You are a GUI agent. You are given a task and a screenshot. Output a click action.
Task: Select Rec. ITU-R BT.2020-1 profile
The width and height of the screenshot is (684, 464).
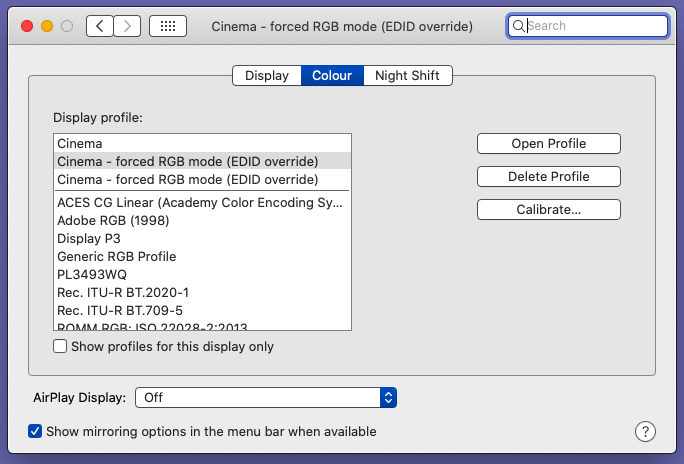pyautogui.click(x=202, y=292)
